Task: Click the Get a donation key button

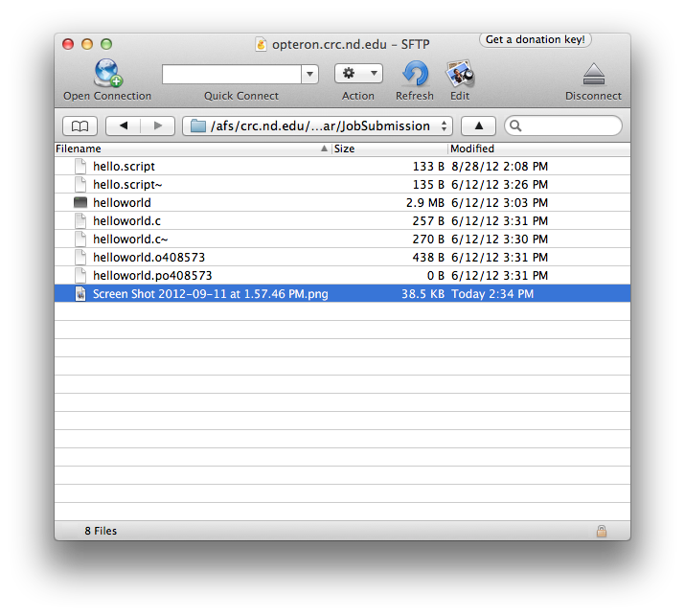Action: pos(535,40)
